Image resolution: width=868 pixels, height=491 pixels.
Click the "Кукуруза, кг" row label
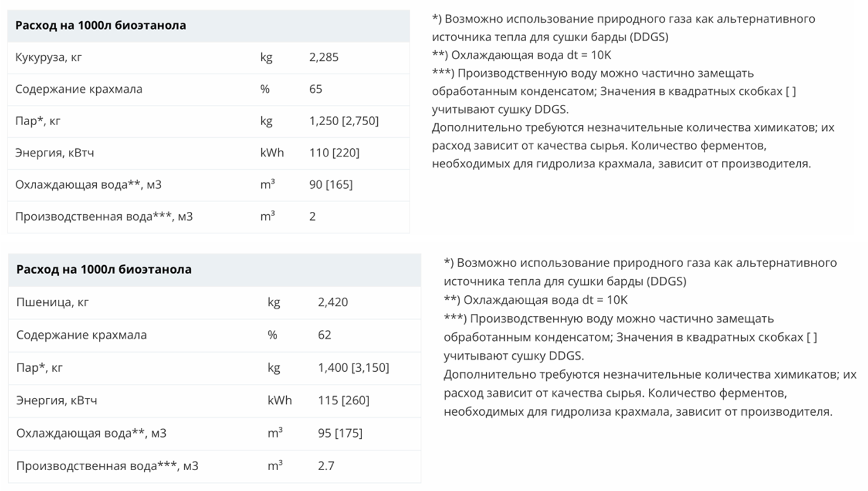click(49, 57)
